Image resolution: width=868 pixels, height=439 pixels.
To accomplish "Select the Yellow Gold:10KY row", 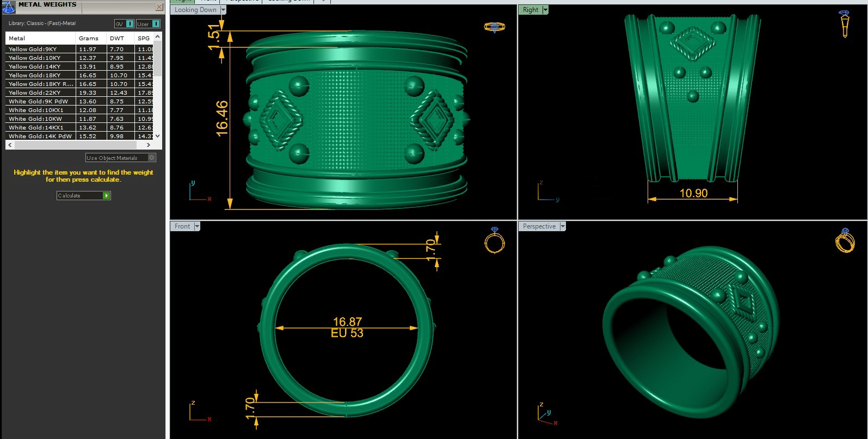I will pyautogui.click(x=79, y=58).
